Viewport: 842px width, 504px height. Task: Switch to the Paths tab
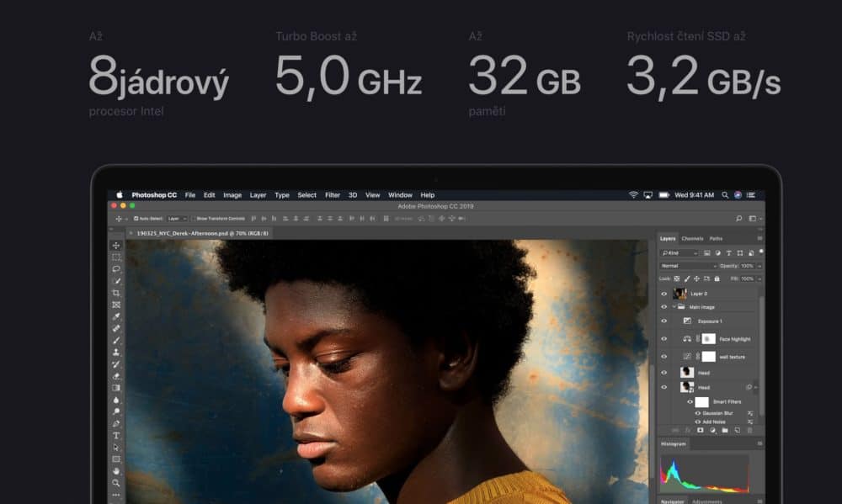(x=716, y=238)
